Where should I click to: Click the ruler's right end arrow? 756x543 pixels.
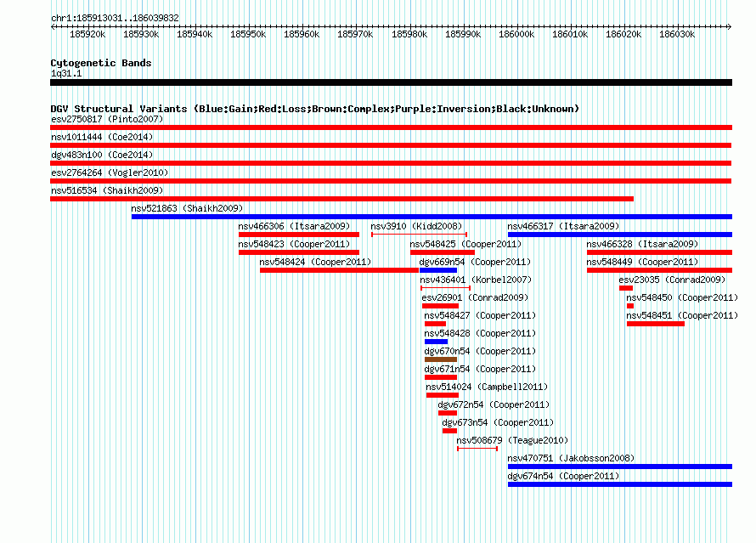tap(730, 26)
